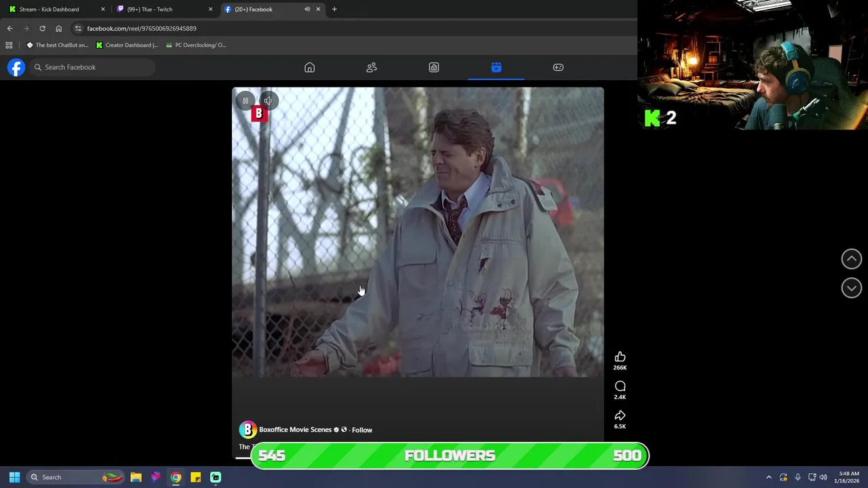Like the reel with thumbs up
This screenshot has width=868, height=488.
coord(620,357)
